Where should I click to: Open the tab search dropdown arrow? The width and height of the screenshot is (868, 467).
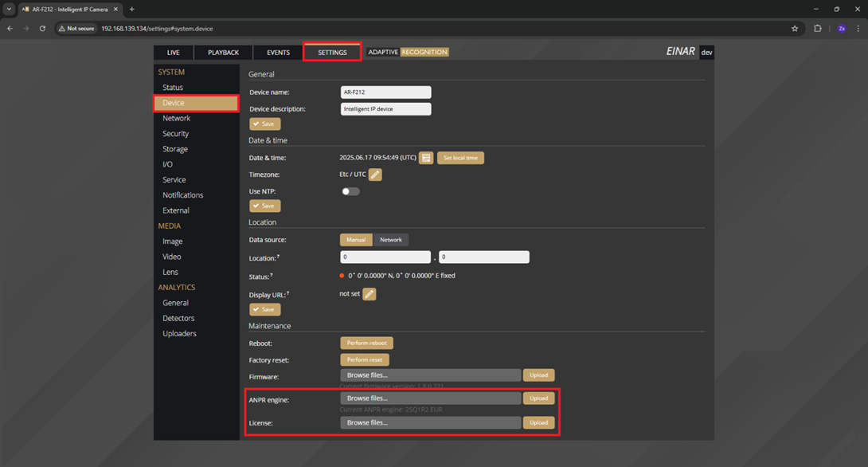pos(9,10)
